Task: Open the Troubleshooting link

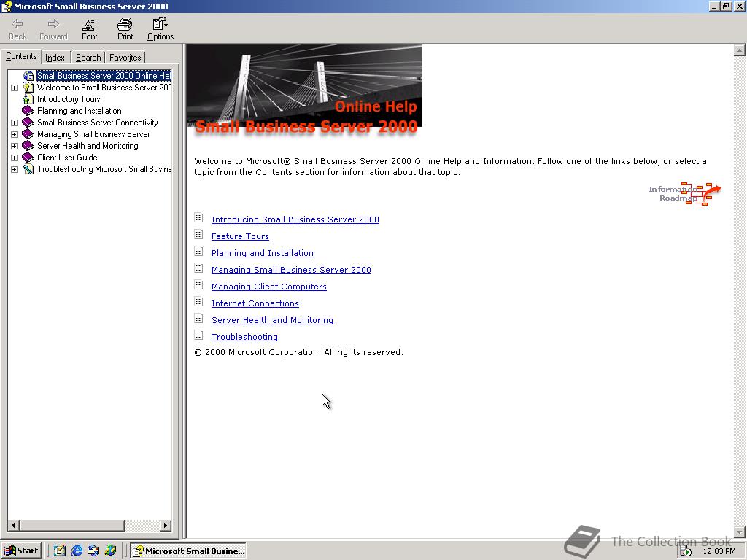Action: click(x=245, y=337)
